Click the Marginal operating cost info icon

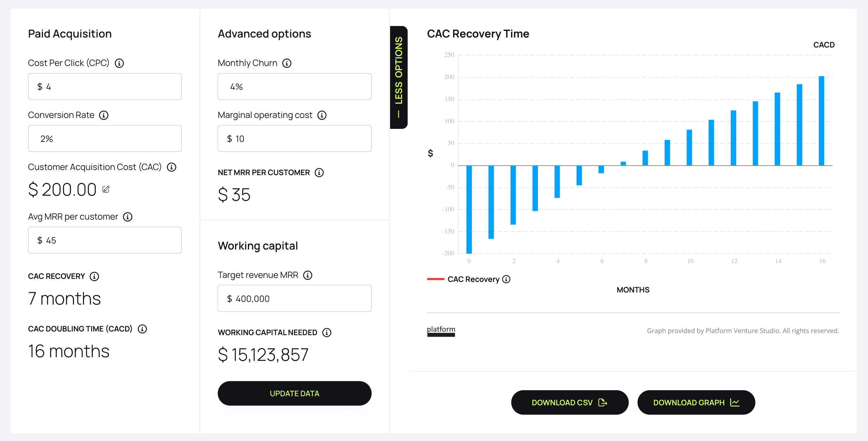[322, 116]
